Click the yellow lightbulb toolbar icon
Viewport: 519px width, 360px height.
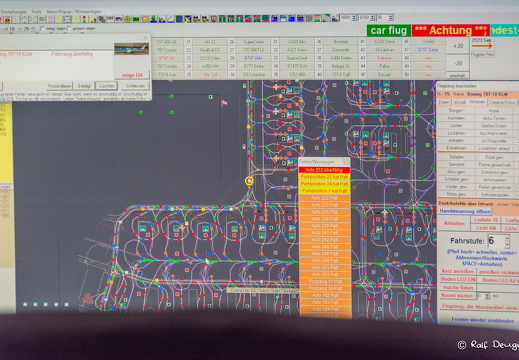(76, 19)
